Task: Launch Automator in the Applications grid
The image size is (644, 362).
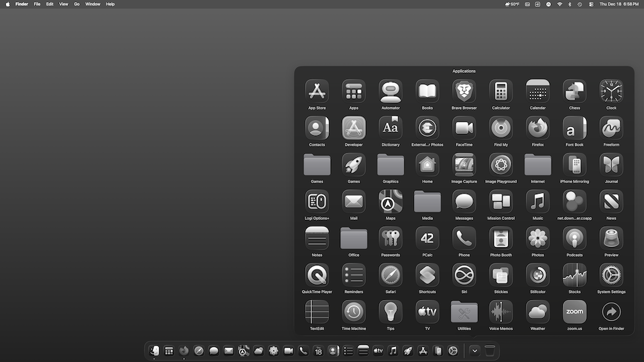Action: 390,91
